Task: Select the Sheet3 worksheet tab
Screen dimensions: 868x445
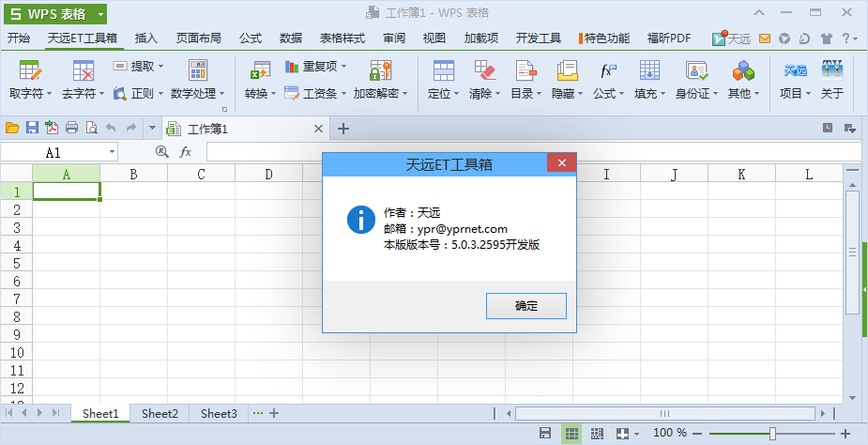Action: point(219,413)
